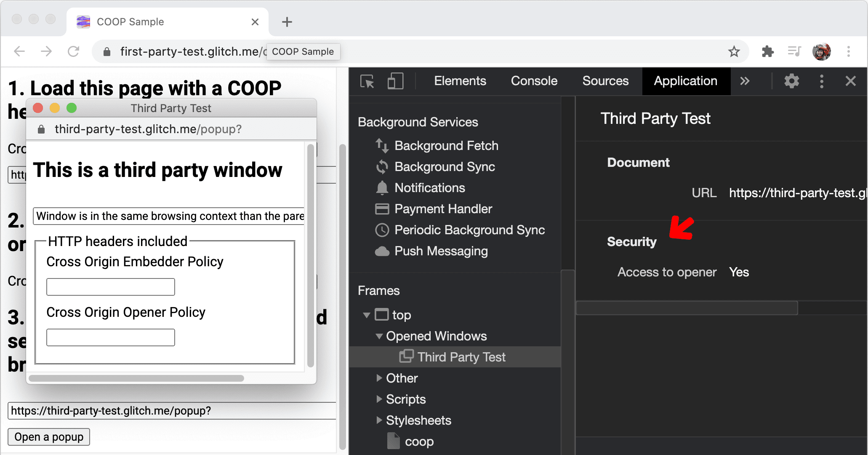Expand the Scripts section
This screenshot has width=868, height=455.
click(379, 399)
